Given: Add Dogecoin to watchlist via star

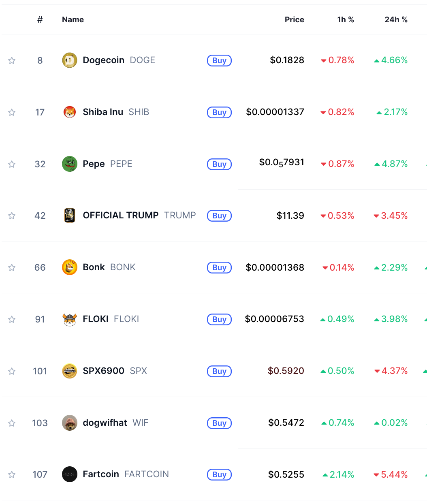Looking at the screenshot, I should 12,60.
